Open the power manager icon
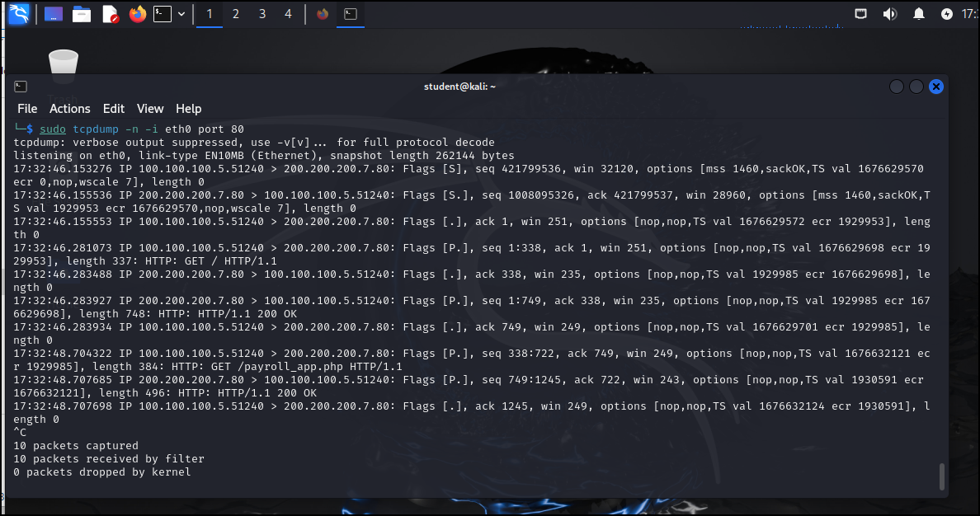Image resolution: width=980 pixels, height=516 pixels. pyautogui.click(x=947, y=14)
